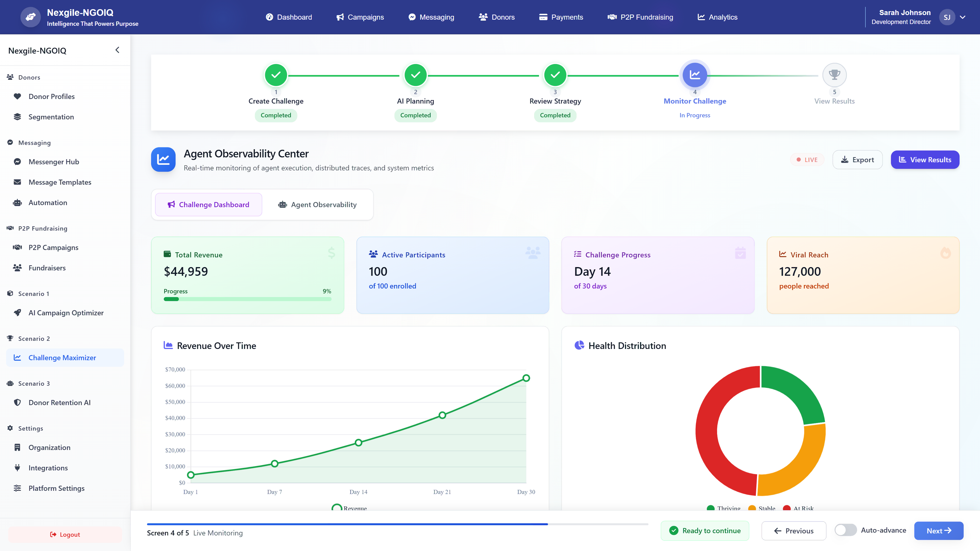
Task: Click the Monitor Challenge step indicator
Action: point(695,74)
